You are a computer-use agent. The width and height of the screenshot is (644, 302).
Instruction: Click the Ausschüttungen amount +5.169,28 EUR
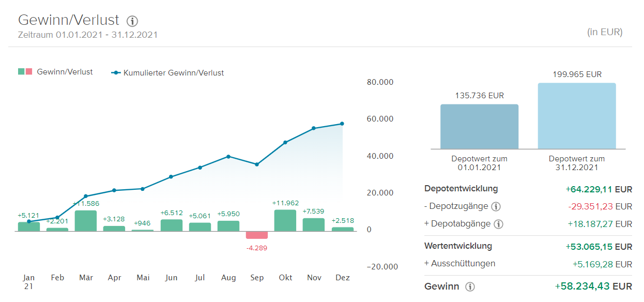click(x=602, y=264)
